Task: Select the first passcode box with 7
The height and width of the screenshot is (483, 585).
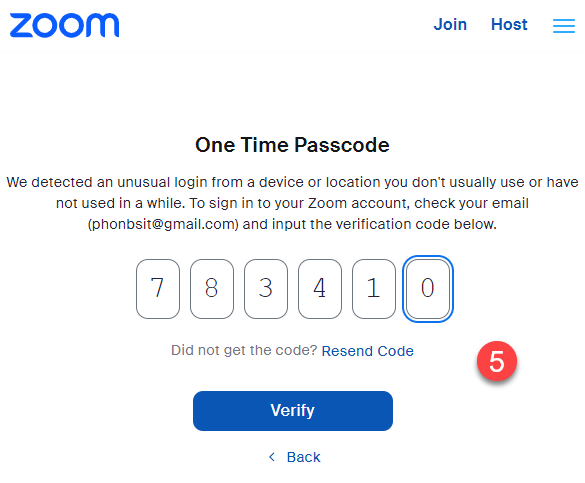Action: pyautogui.click(x=158, y=289)
